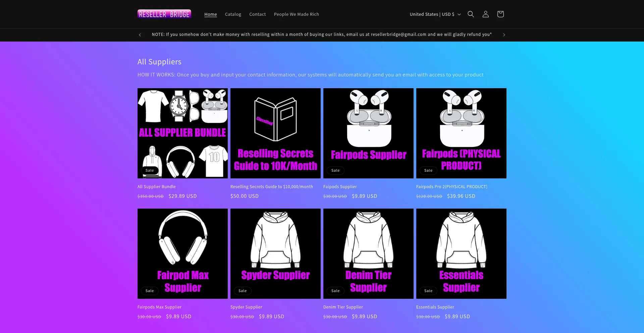Click the Fairpods Pro 2 physical product image

point(461,133)
